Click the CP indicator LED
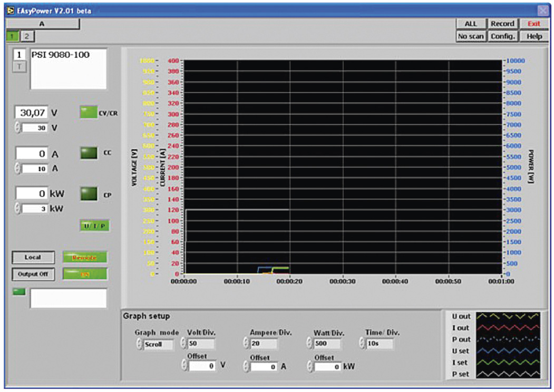Viewport: 554px width, 392px height. click(89, 193)
